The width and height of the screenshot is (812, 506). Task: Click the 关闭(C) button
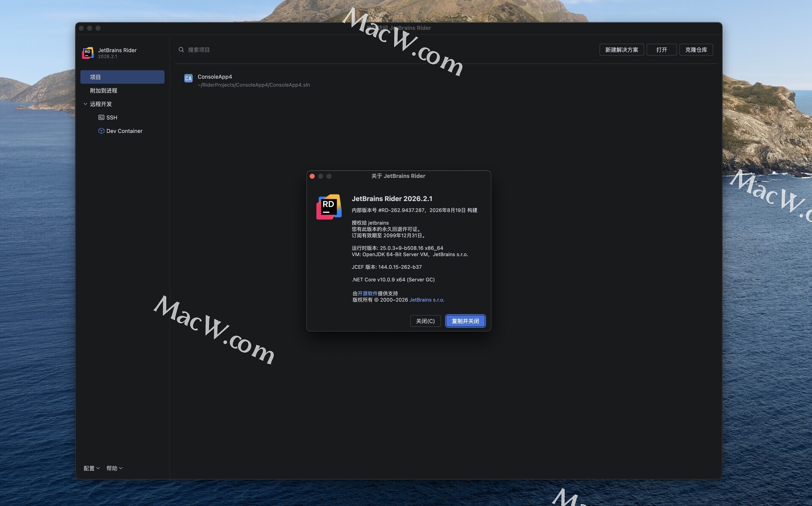[425, 321]
